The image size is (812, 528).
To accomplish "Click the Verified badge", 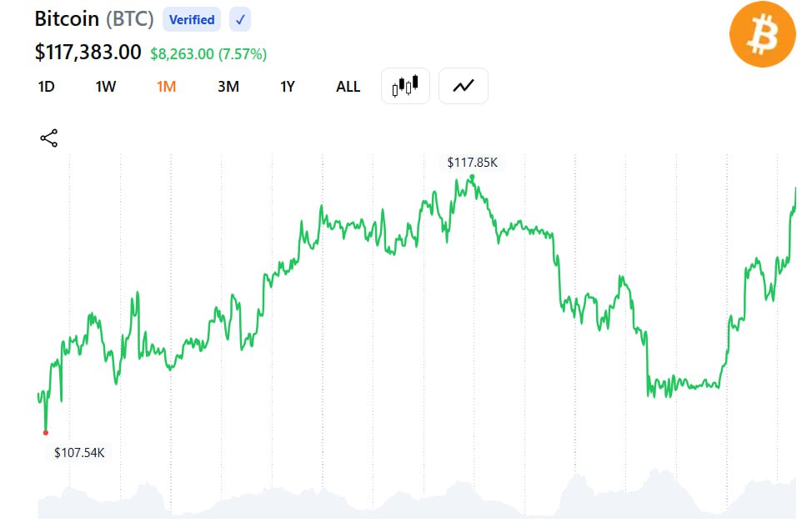I will [192, 19].
